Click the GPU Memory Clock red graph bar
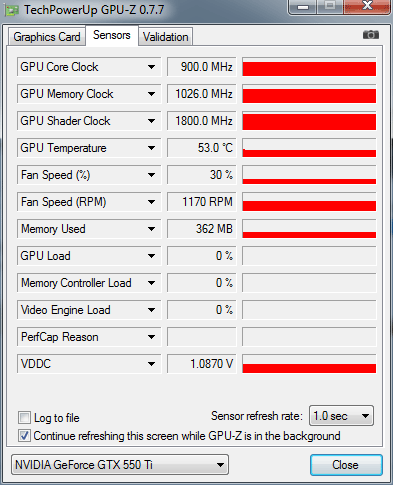 click(x=309, y=94)
